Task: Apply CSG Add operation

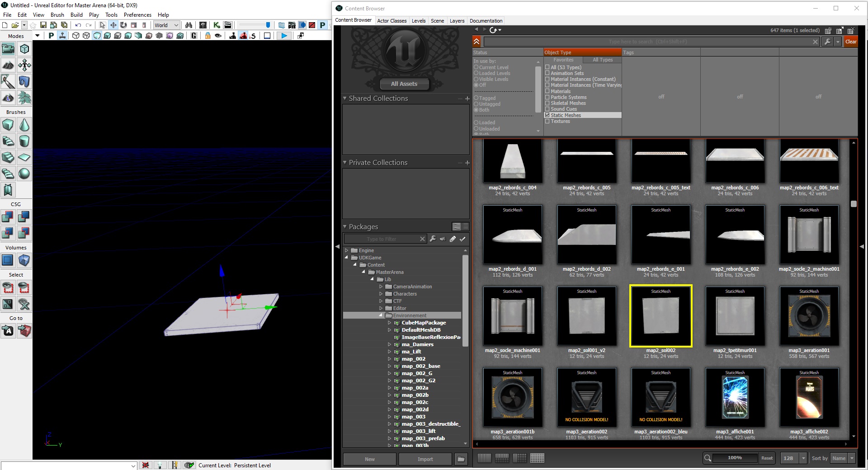Action: coord(8,217)
